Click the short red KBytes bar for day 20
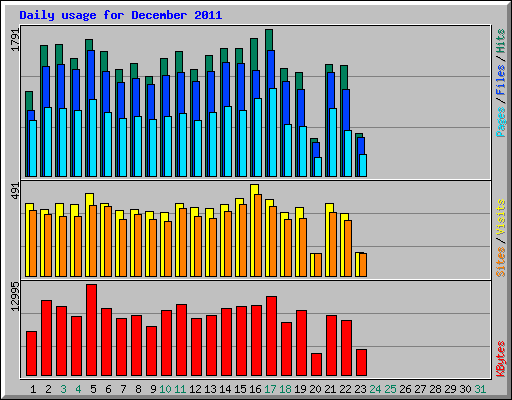Screen dimensions: 512x400 point(317,365)
